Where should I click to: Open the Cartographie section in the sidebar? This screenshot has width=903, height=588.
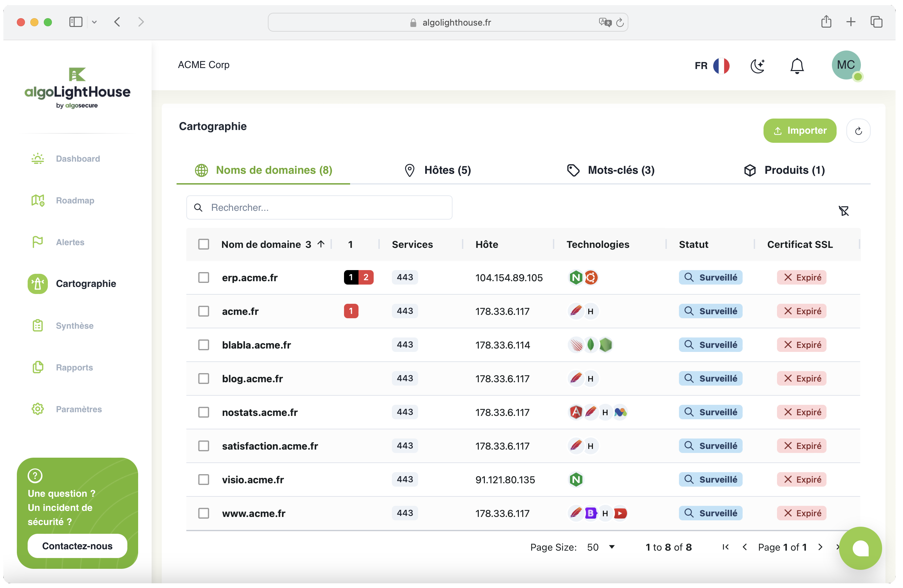86,283
